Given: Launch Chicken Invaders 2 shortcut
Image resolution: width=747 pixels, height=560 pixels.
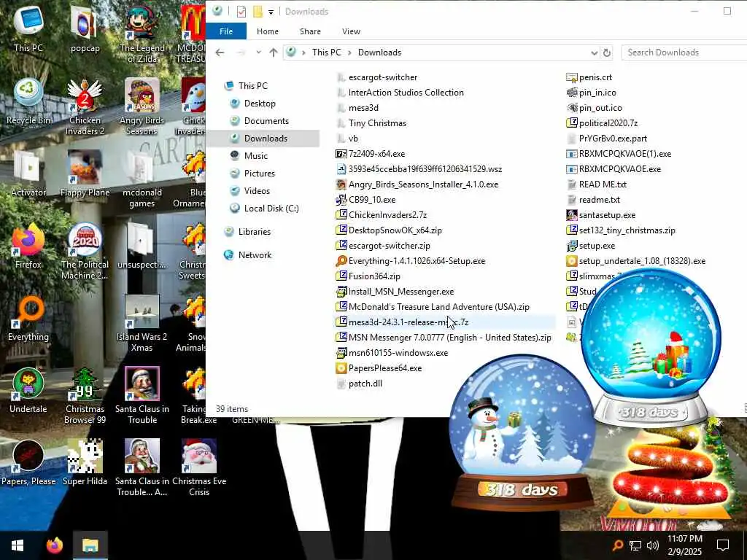Looking at the screenshot, I should pyautogui.click(x=85, y=106).
